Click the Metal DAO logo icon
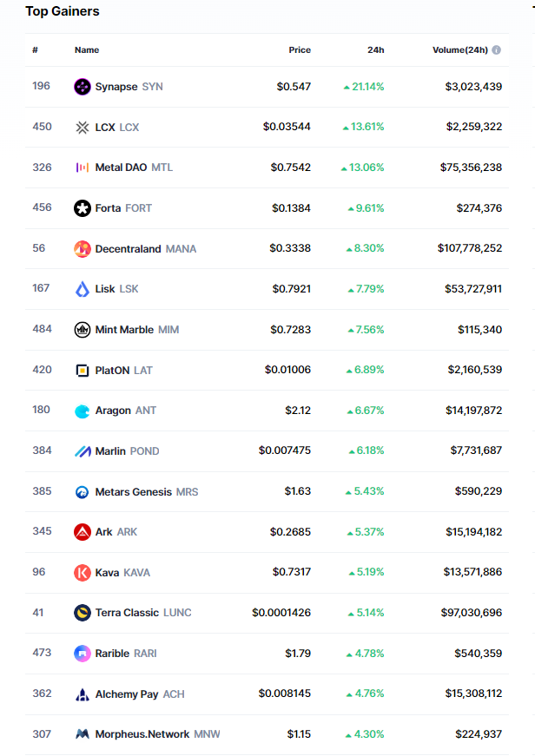This screenshot has width=535, height=756. (83, 168)
